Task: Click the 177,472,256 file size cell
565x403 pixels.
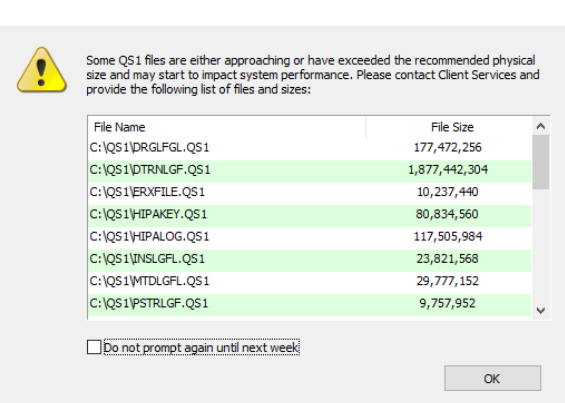Action: (x=448, y=147)
